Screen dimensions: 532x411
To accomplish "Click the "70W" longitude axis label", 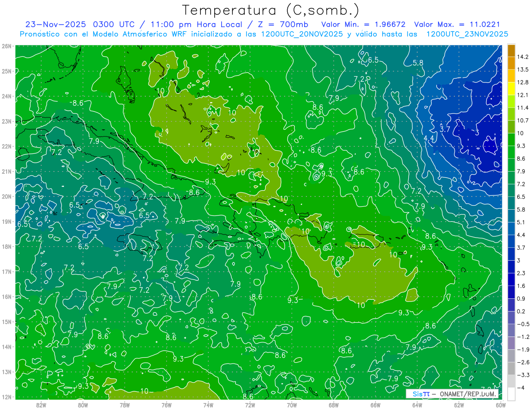I will coord(291,405).
